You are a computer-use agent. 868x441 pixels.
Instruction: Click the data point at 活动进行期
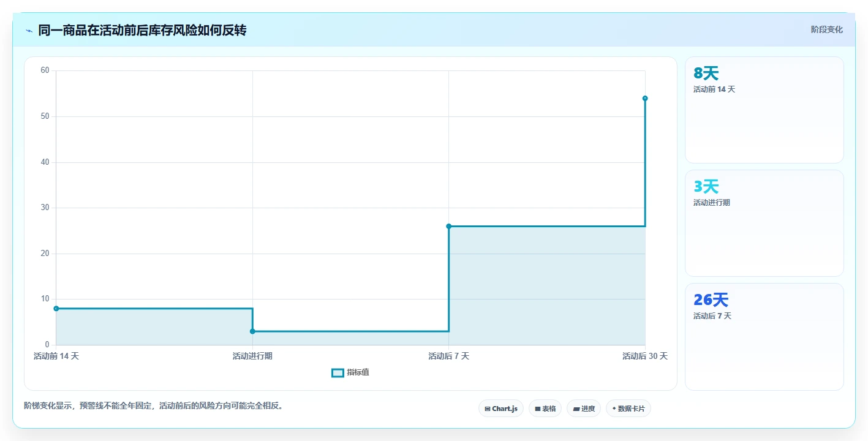tap(252, 331)
